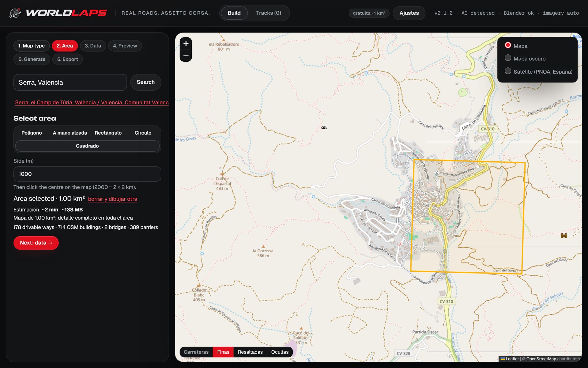This screenshot has height=368, width=588.
Task: Click the Side (m) input showing 1000
Action: (x=87, y=174)
